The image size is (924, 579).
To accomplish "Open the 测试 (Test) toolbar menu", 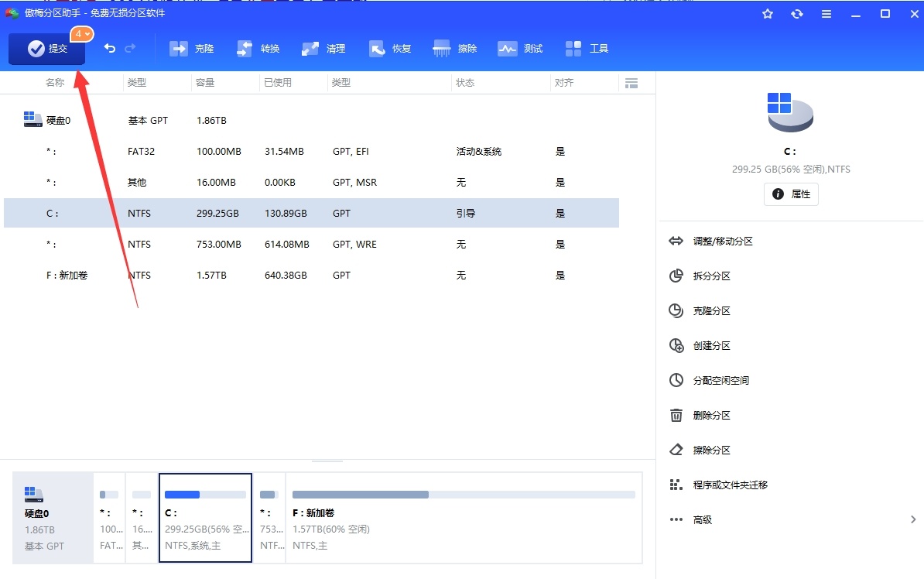I will pyautogui.click(x=520, y=48).
